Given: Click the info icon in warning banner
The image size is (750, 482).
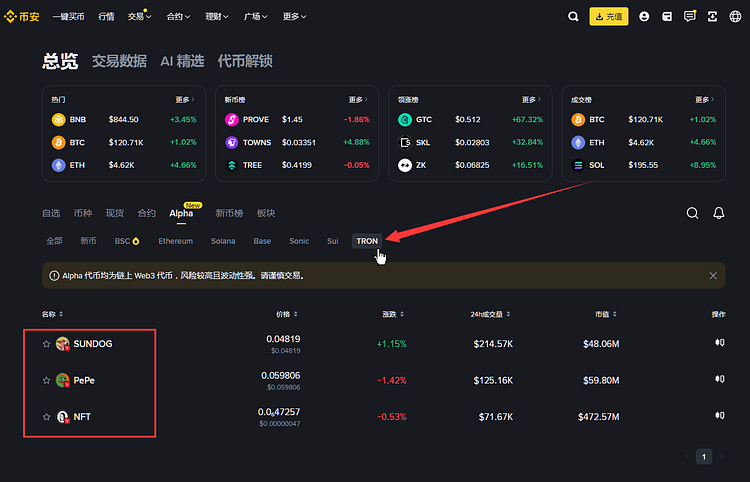Looking at the screenshot, I should pos(54,275).
